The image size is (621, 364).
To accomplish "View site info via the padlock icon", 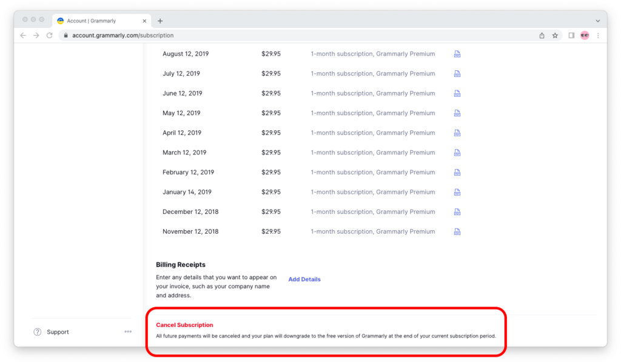I will [65, 35].
